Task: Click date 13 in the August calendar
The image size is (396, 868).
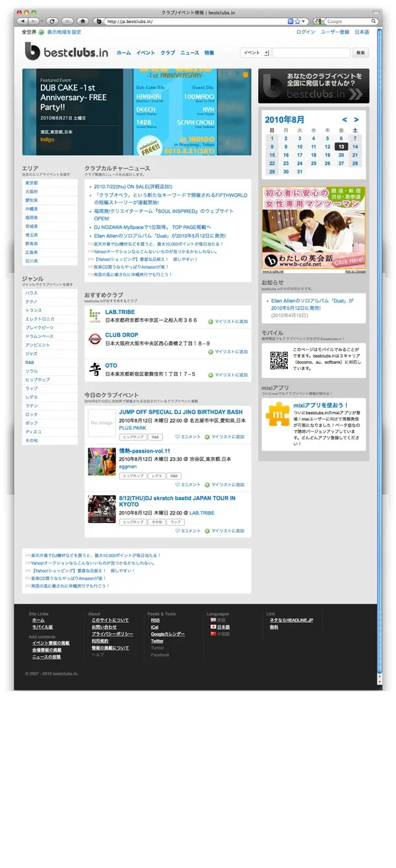Action: tap(341, 146)
